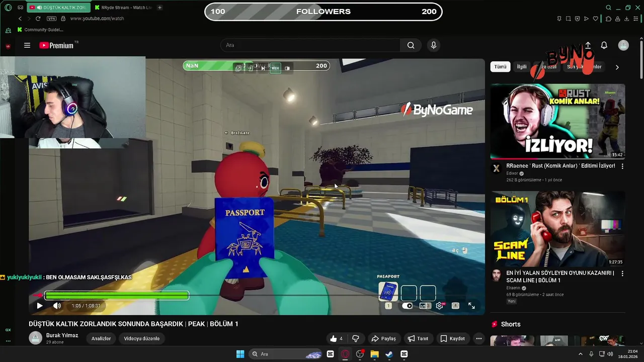Click the address bar URL youtube.com/watch
Screen dimensions: 644x362
point(97,19)
